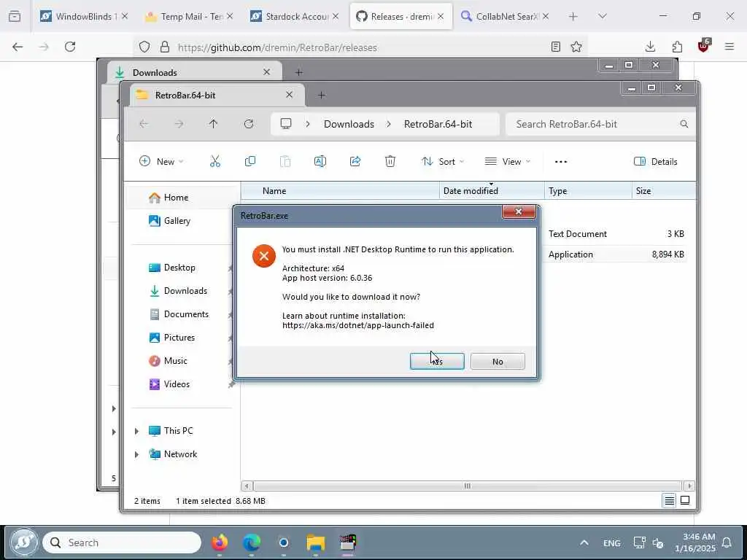This screenshot has width=747, height=560.
Task: Click Yes in RetroBar.exe dialog
Action: (x=437, y=362)
